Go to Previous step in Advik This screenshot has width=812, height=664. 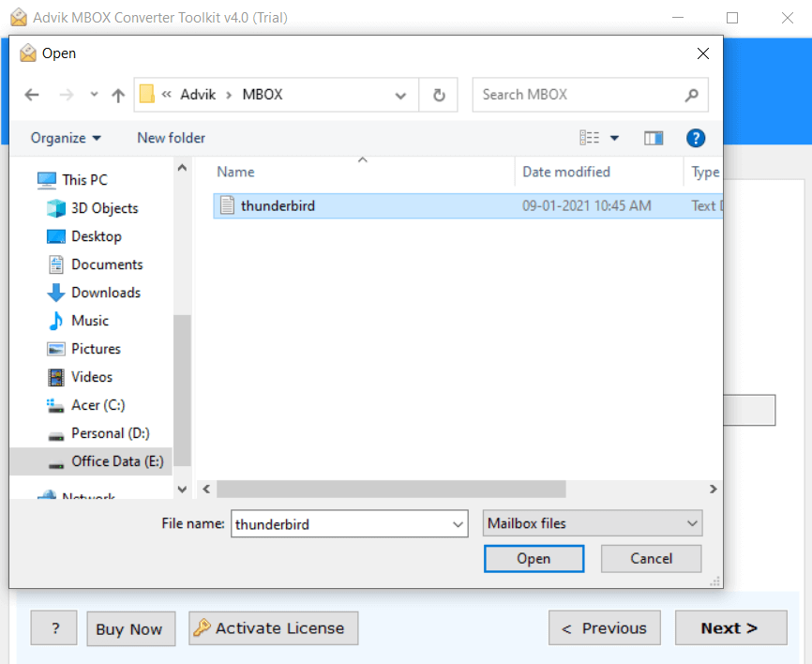coord(605,627)
